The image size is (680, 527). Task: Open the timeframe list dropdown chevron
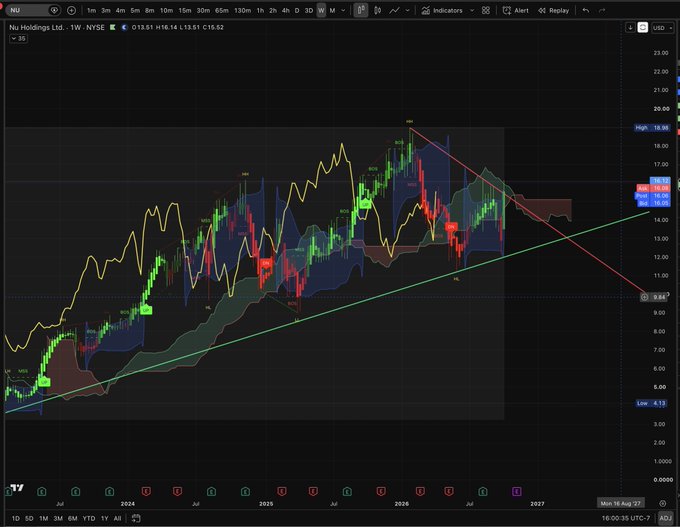tap(343, 10)
